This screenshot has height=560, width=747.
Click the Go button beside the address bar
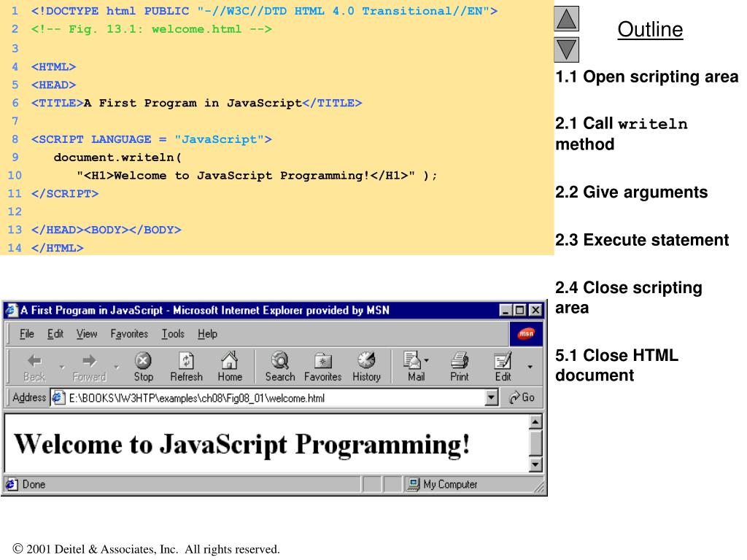(x=522, y=397)
